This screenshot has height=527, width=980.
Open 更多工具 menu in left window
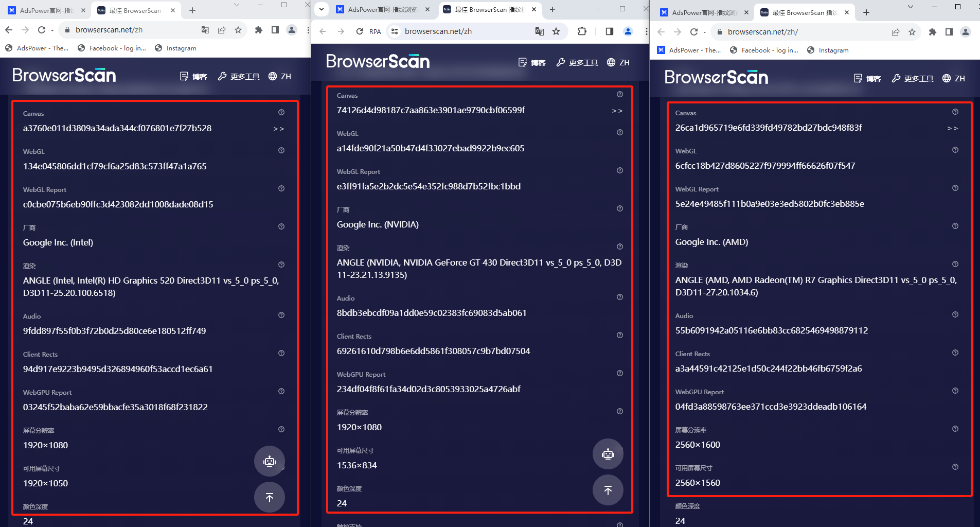point(239,76)
